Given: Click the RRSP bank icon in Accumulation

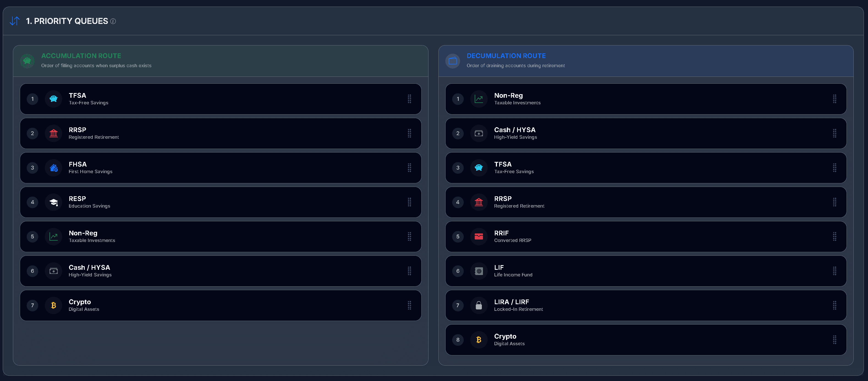Looking at the screenshot, I should click(54, 133).
